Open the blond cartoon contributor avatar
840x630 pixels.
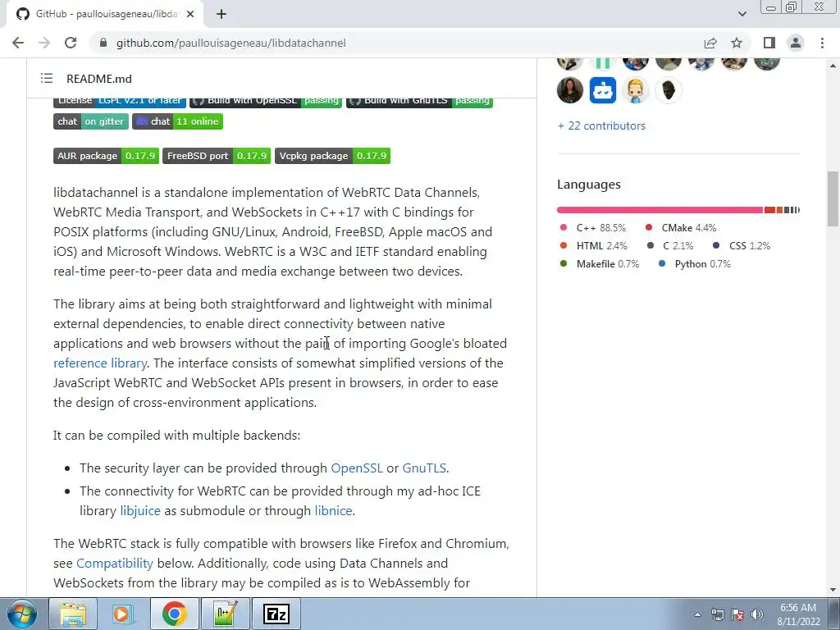636,90
